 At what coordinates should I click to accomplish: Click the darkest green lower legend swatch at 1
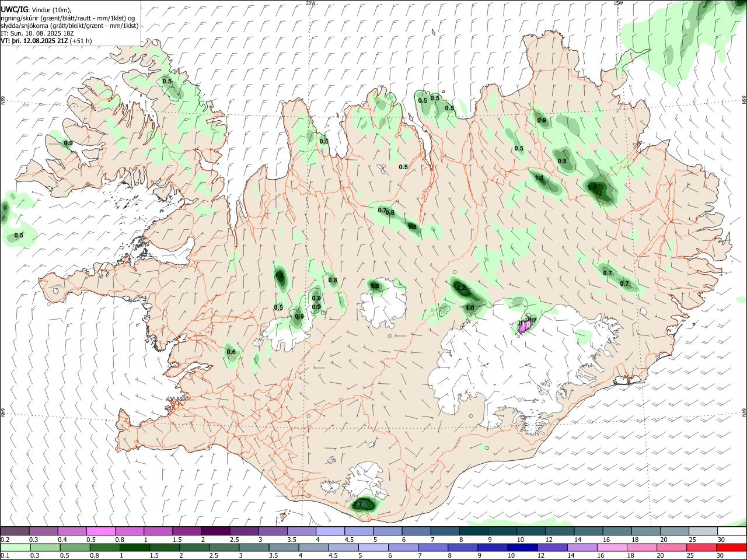[x=134, y=547]
